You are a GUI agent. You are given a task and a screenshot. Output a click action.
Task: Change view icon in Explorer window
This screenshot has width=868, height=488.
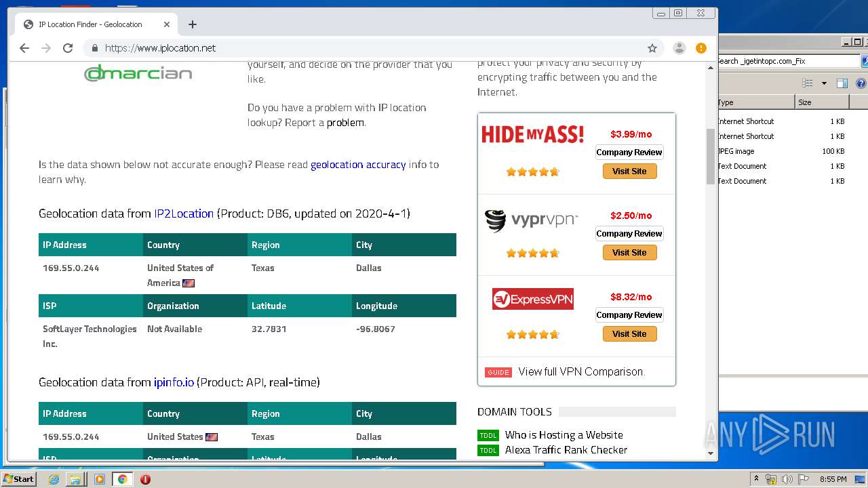pos(808,83)
